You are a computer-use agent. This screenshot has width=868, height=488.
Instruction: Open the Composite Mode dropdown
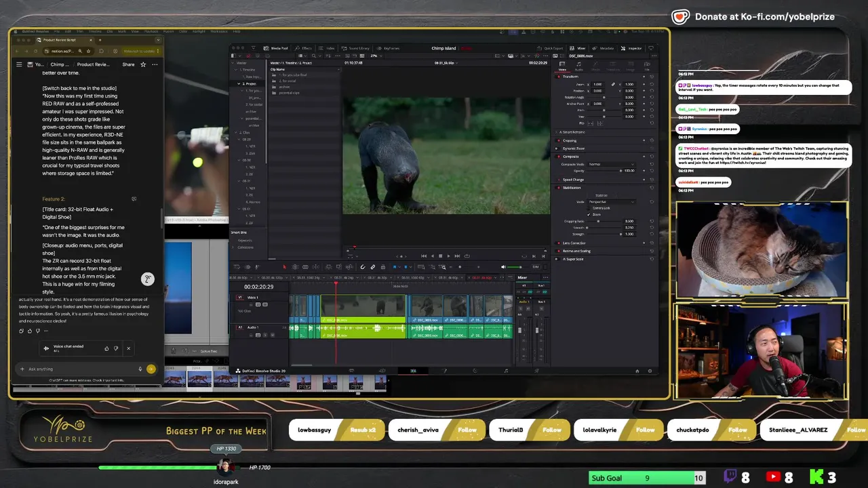[x=612, y=164]
